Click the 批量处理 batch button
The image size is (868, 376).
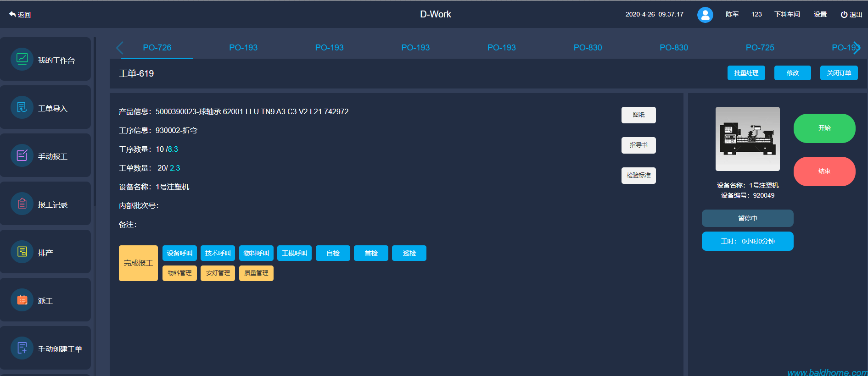pos(746,73)
